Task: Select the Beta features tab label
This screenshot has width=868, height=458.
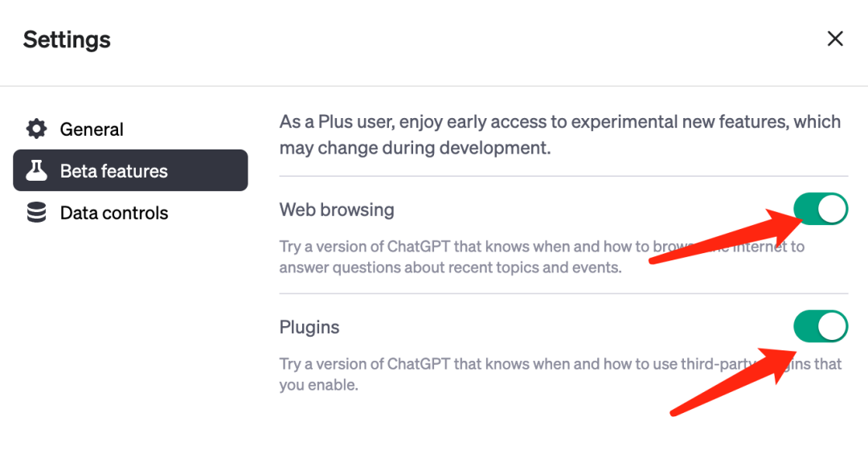Action: [x=113, y=171]
